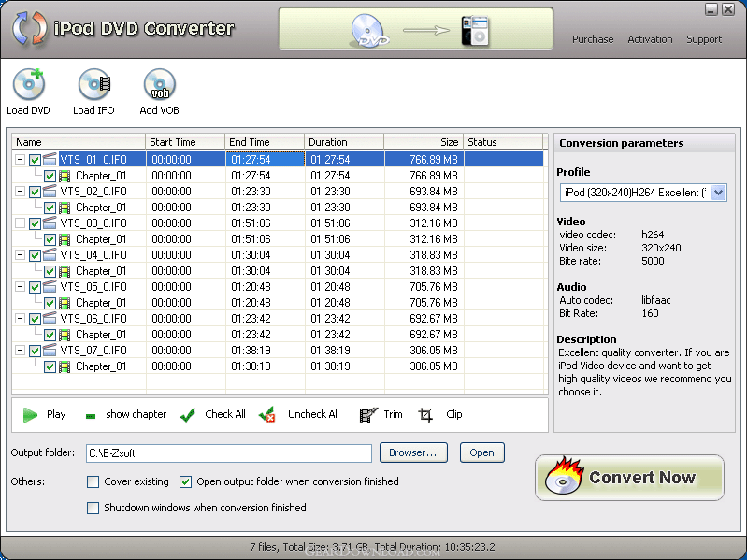Uncheck Chapter_01 checkbox under VTS_07_0.IFO

click(x=50, y=366)
